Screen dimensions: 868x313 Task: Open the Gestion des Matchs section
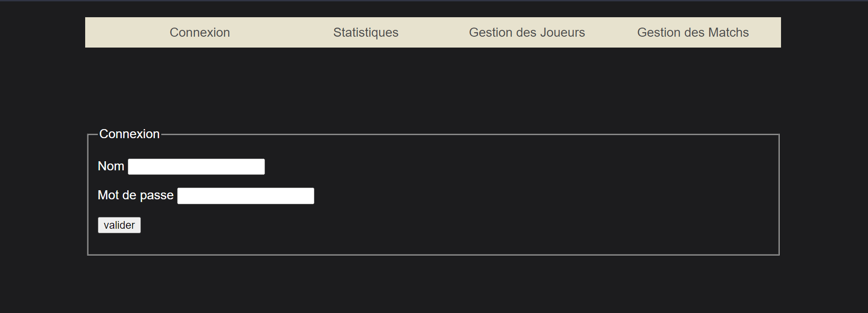tap(693, 32)
